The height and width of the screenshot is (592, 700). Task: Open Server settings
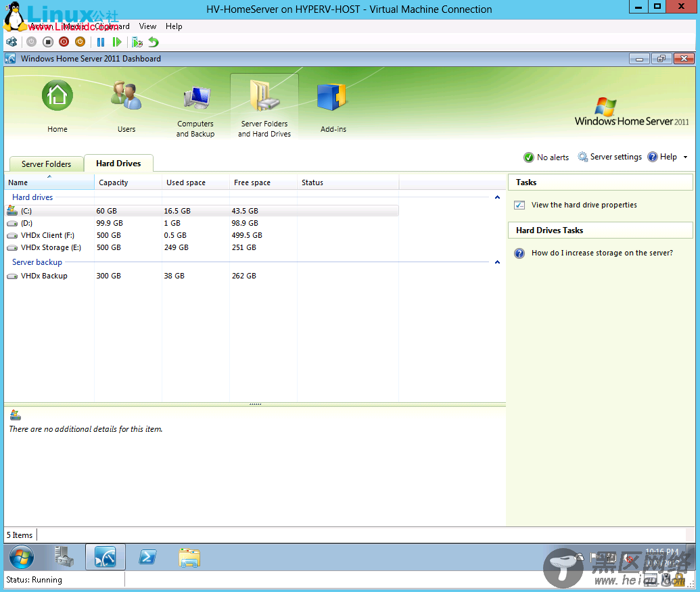click(x=610, y=157)
